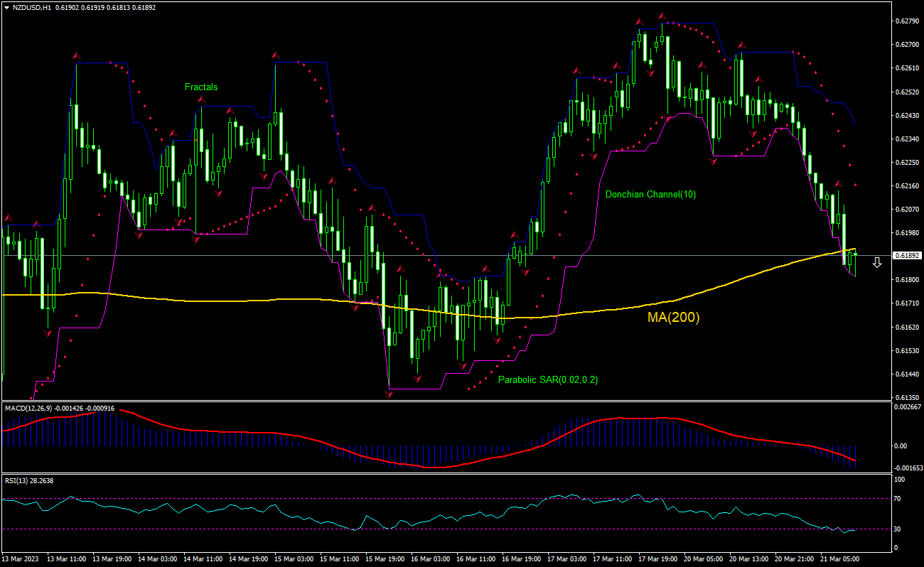
Task: Click the topmost fractal arrow above 0.62790 high
Action: 662,15
